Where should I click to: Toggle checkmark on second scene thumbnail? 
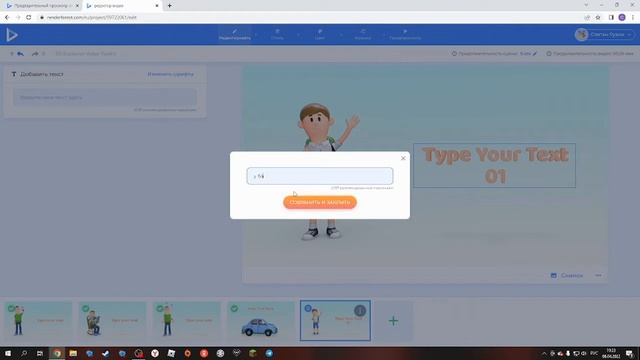(86, 308)
